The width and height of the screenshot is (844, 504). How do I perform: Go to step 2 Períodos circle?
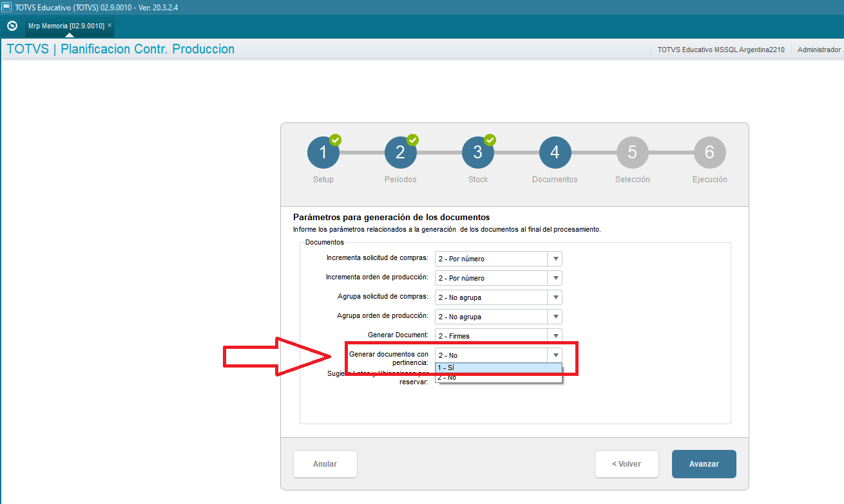click(401, 153)
